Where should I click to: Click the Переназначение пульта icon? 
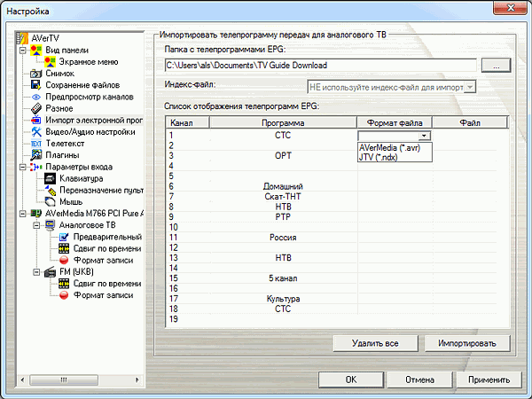pos(51,191)
